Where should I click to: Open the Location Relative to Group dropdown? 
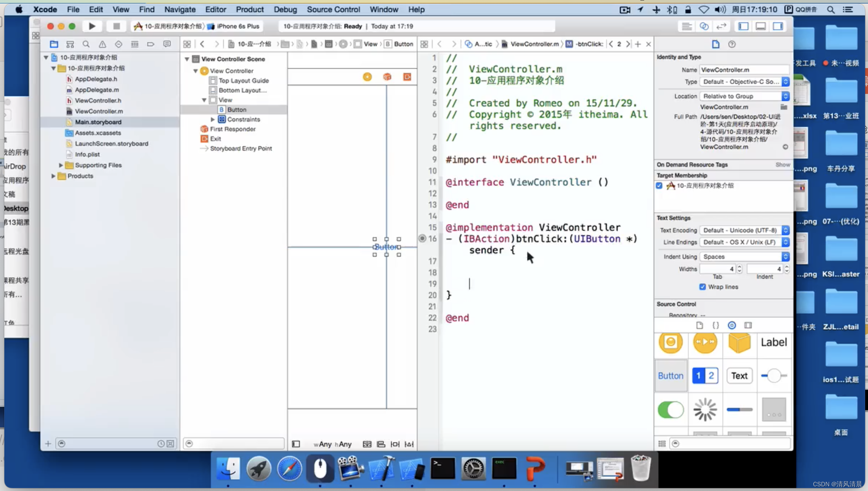(x=744, y=96)
